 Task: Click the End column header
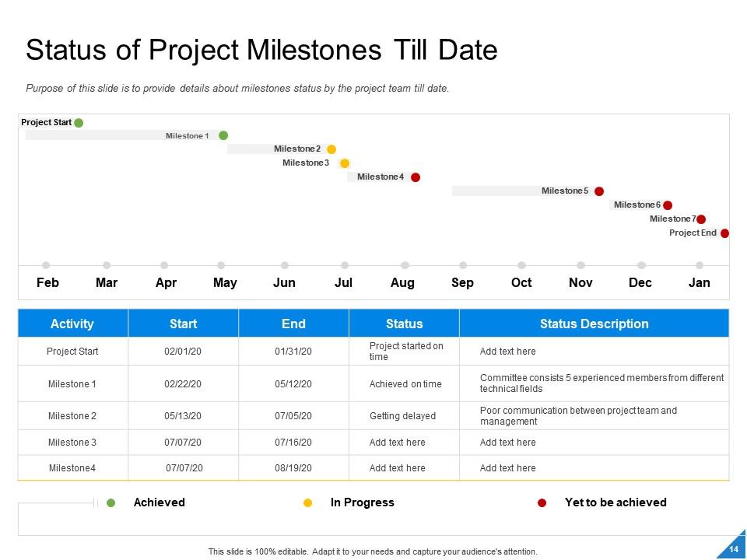pyautogui.click(x=293, y=324)
